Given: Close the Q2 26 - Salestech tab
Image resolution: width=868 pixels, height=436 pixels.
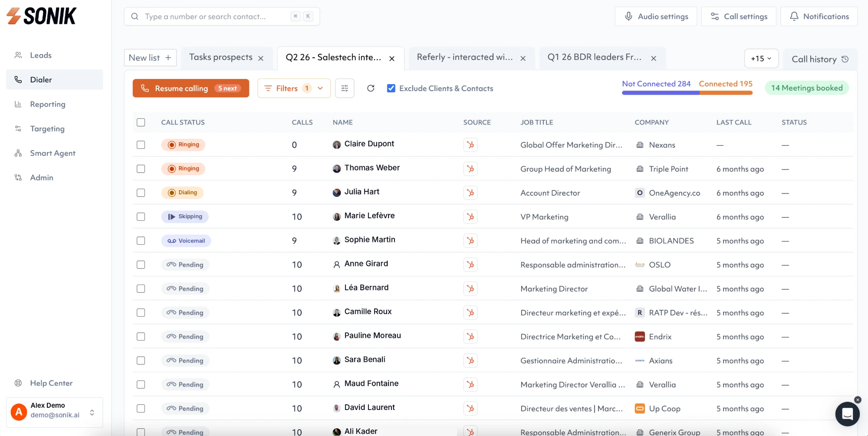Looking at the screenshot, I should 392,58.
